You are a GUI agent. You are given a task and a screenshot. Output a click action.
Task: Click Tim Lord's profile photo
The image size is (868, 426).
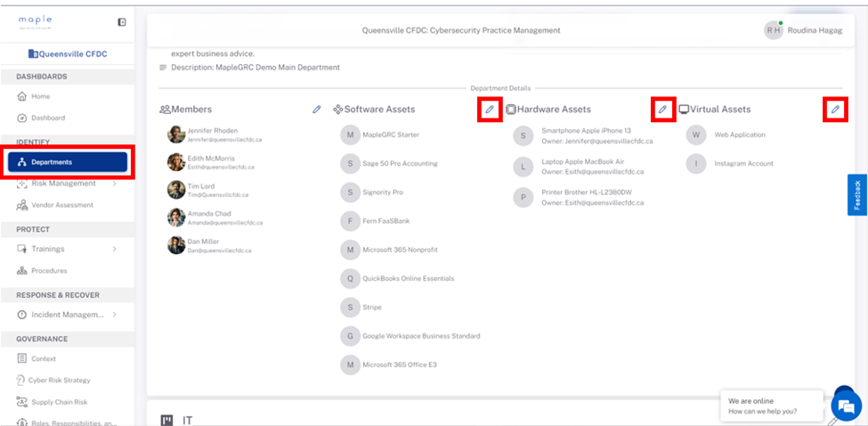[176, 190]
